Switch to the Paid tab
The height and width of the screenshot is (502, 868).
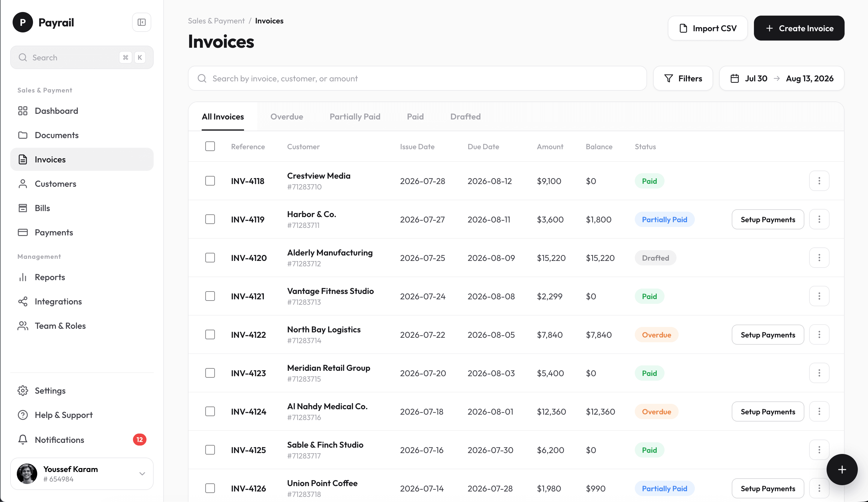click(x=415, y=117)
